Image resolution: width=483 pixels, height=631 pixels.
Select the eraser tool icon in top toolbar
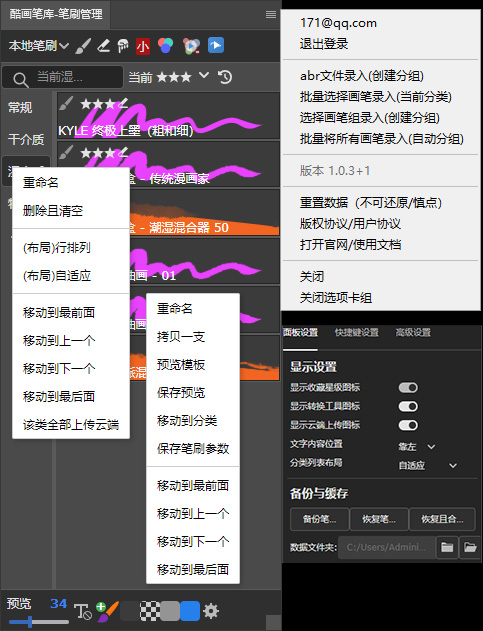[x=103, y=46]
